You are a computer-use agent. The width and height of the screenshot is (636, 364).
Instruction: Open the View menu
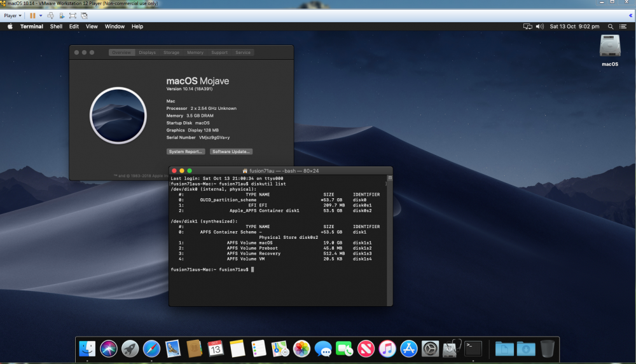[92, 26]
